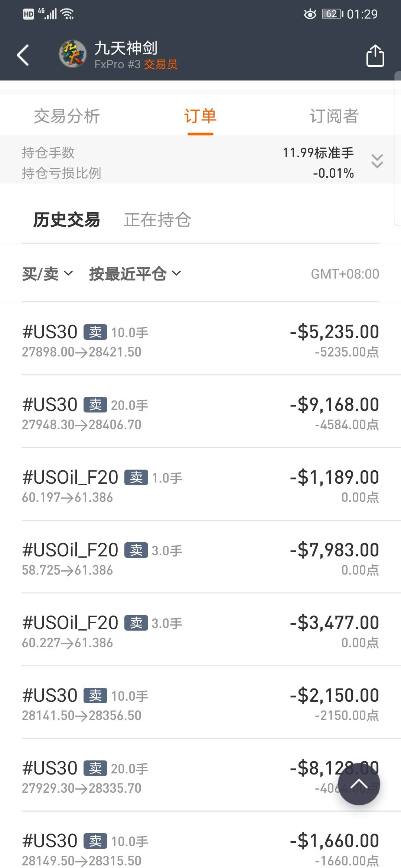Expand the position summary double chevron
The width and height of the screenshot is (401, 868).
click(377, 161)
